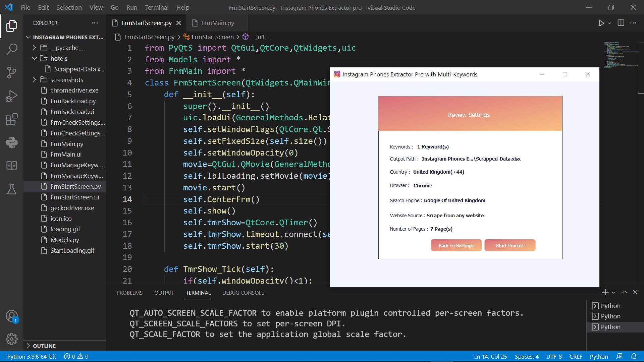The height and width of the screenshot is (362, 644).
Task: Click the VS Code logo in title bar
Action: point(9,7)
